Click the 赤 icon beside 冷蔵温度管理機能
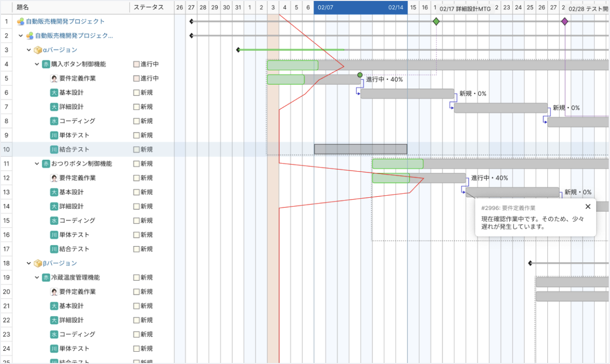The image size is (610, 364). [x=46, y=278]
